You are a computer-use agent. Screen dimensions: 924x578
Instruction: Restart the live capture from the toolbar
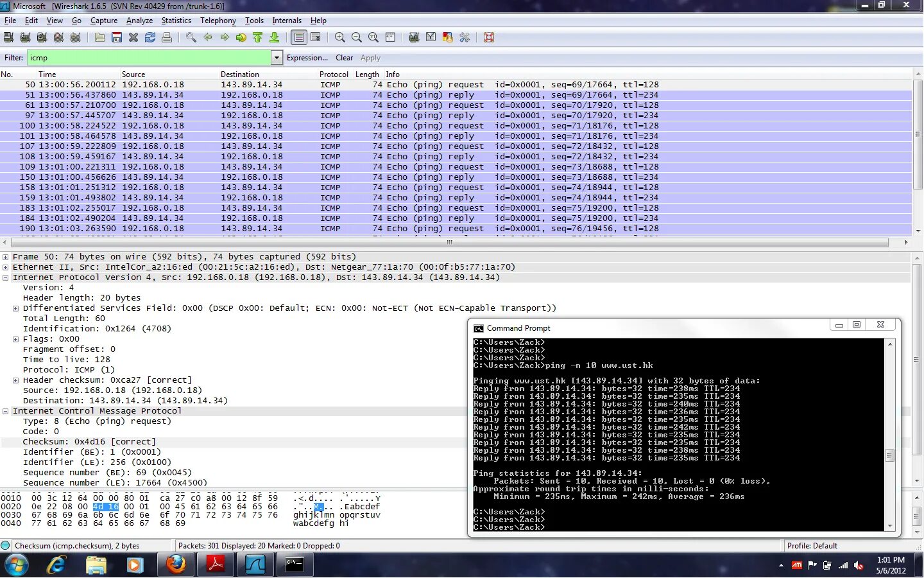[75, 37]
